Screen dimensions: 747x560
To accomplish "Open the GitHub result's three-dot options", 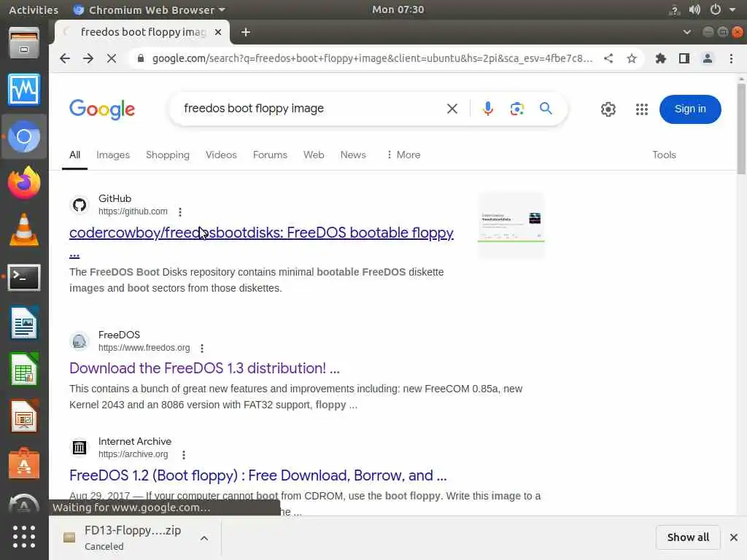I will 180,211.
